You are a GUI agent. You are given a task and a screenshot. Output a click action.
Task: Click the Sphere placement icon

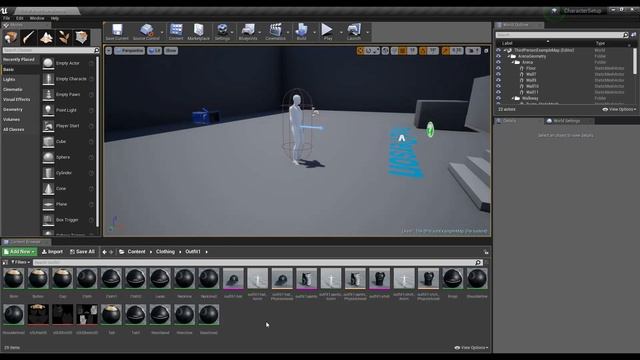pyautogui.click(x=48, y=157)
